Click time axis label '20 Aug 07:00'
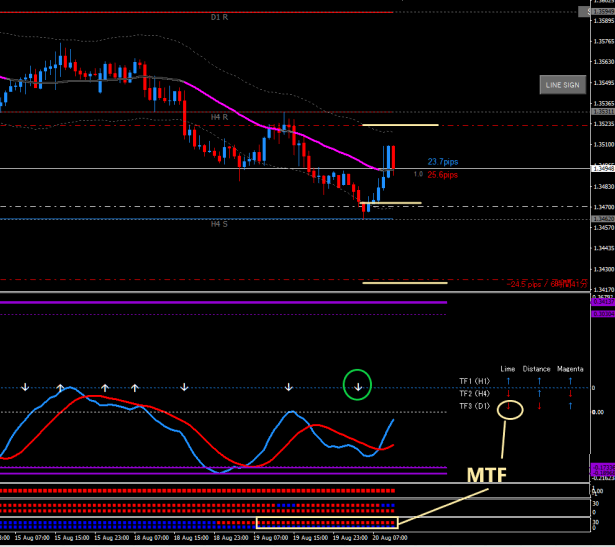Viewport: 615px width, 547px height. click(x=390, y=538)
